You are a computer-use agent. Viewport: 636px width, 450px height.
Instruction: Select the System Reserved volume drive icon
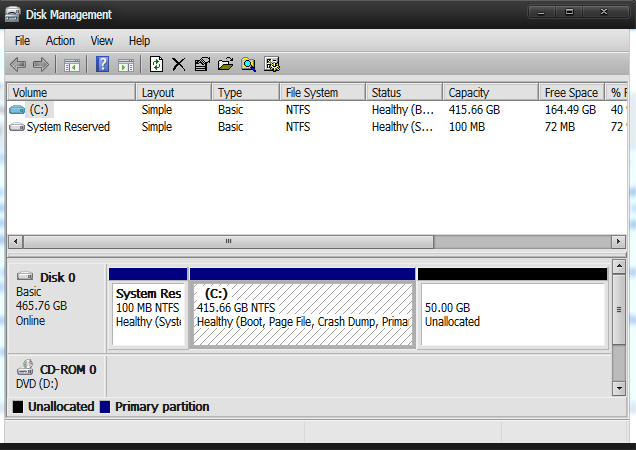click(x=17, y=127)
